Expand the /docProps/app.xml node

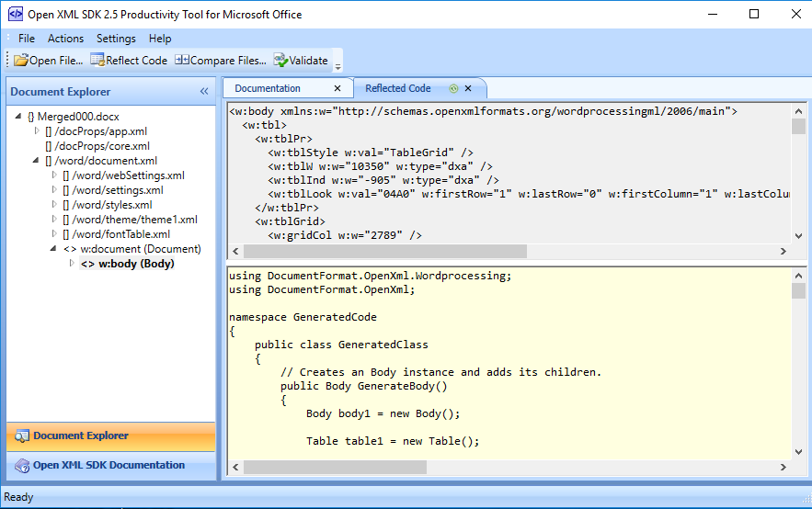point(37,130)
